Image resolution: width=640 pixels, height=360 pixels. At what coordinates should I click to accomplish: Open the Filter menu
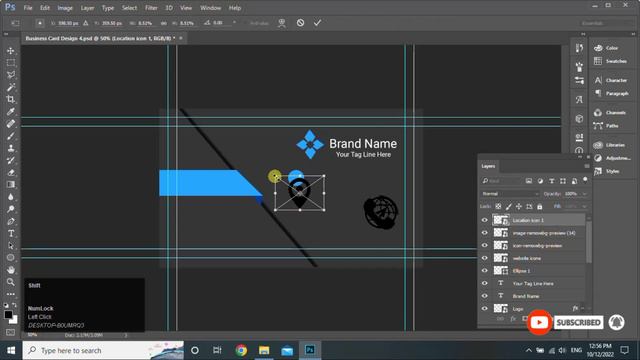point(151,8)
